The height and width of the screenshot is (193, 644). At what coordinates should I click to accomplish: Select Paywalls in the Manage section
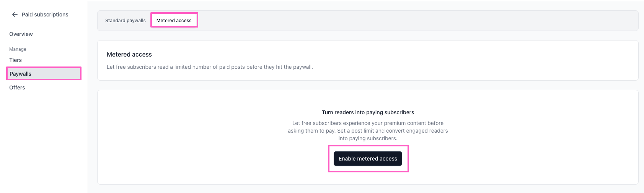point(44,73)
